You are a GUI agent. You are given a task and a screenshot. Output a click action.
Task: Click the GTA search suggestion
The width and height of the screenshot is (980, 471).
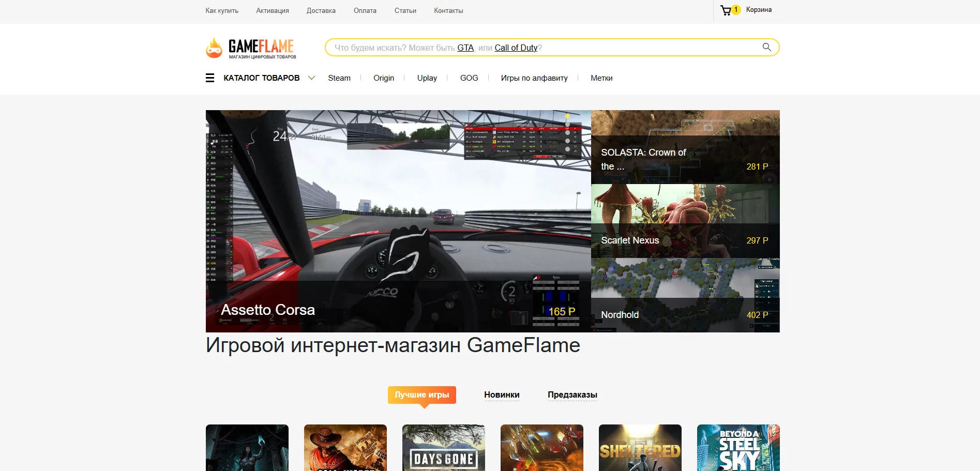[465, 48]
